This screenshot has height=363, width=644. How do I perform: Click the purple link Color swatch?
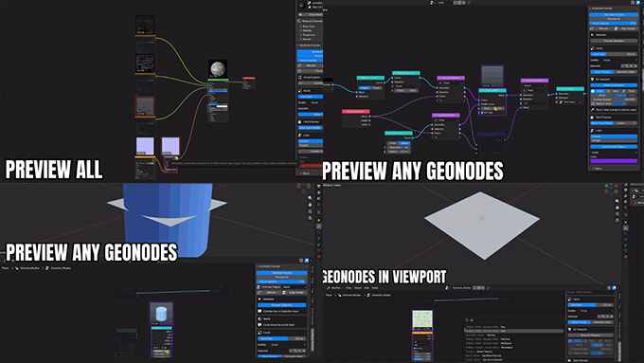click(614, 161)
